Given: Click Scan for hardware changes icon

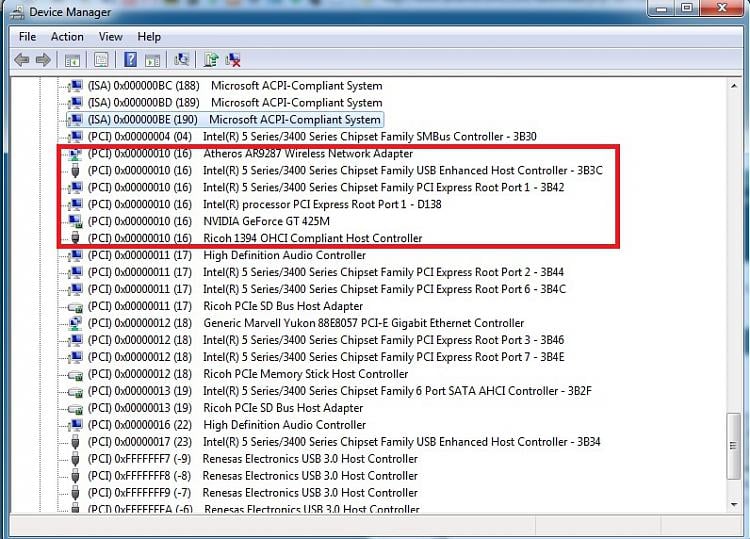Looking at the screenshot, I should 182,60.
